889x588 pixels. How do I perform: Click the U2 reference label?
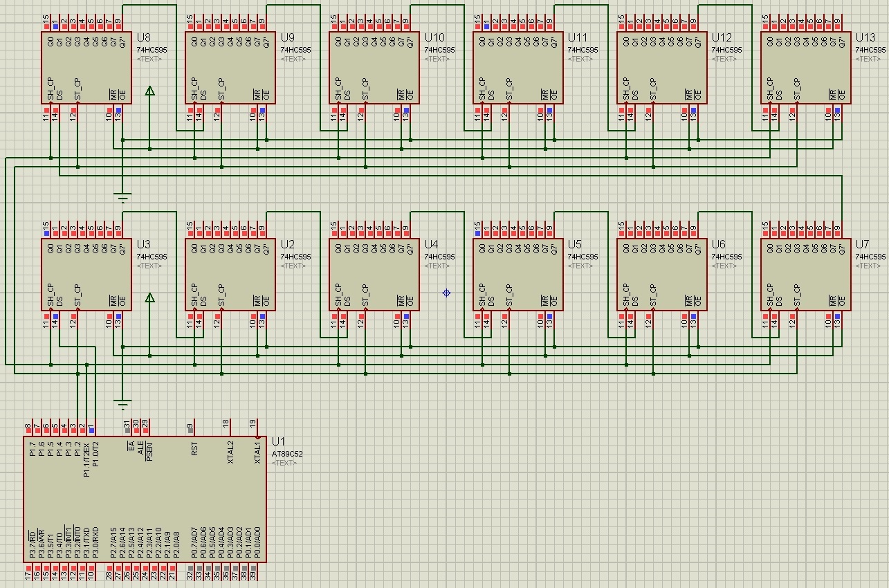287,244
